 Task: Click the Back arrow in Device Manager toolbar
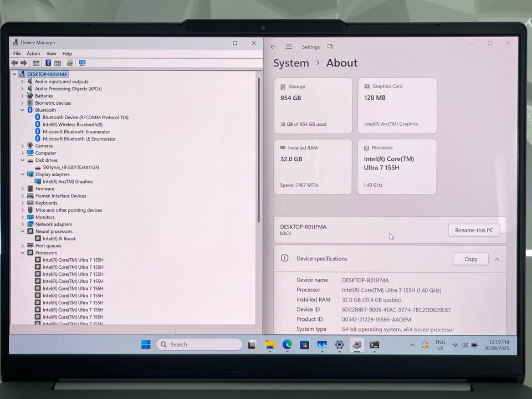14,63
